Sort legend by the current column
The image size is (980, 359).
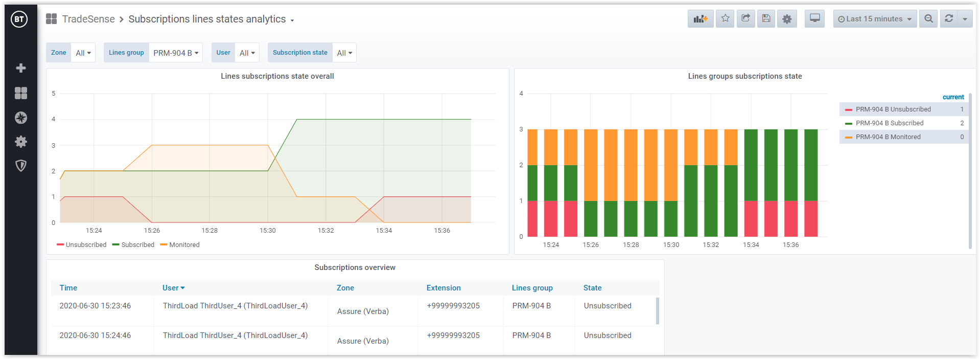tap(953, 97)
